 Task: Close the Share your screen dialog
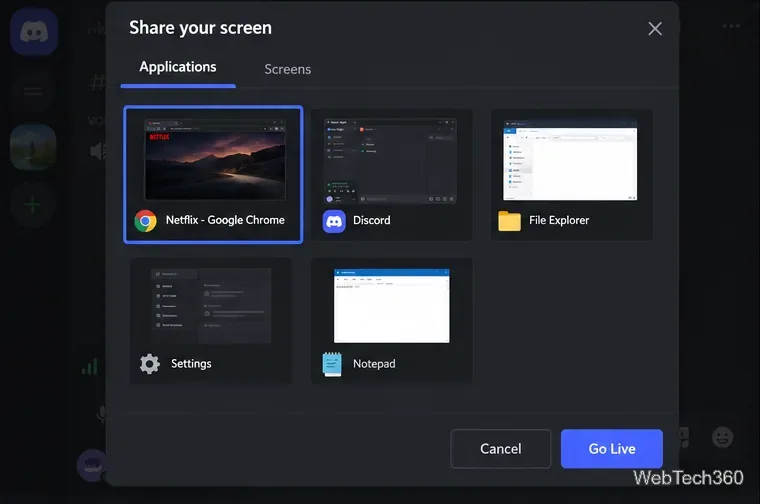coord(655,29)
